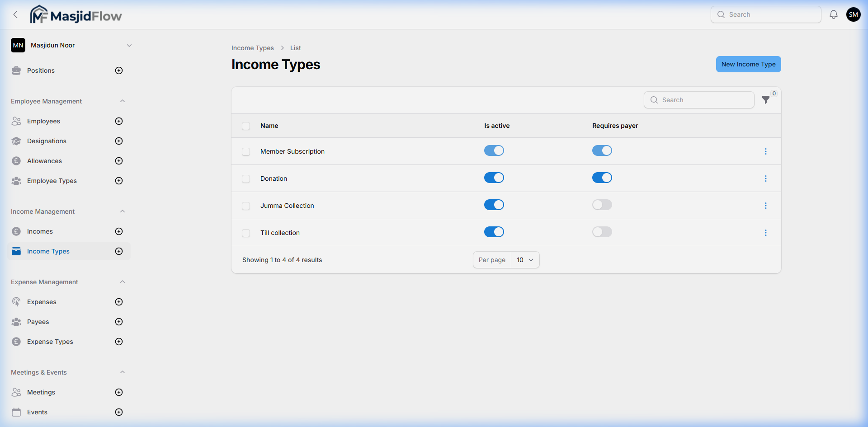
Task: Select the Incomes icon under Income Management
Action: [16, 231]
